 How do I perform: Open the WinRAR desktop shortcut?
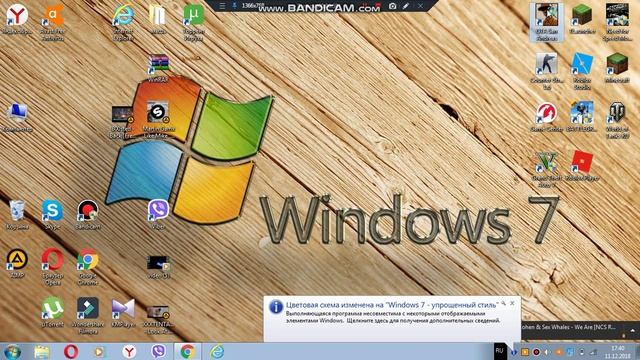tap(158, 68)
